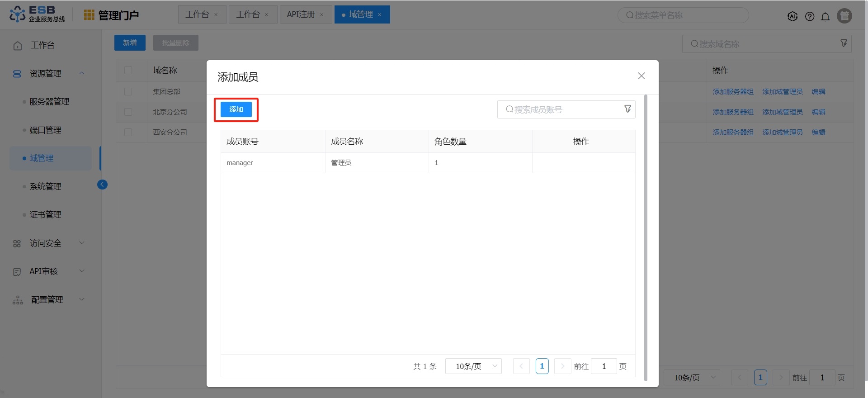Open the help question mark icon
The image size is (868, 398).
point(809,16)
